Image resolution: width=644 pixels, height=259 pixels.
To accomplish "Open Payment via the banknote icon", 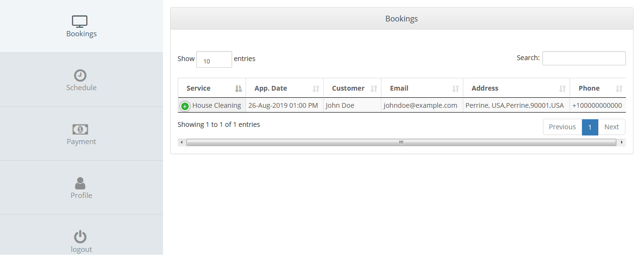I will (x=80, y=129).
